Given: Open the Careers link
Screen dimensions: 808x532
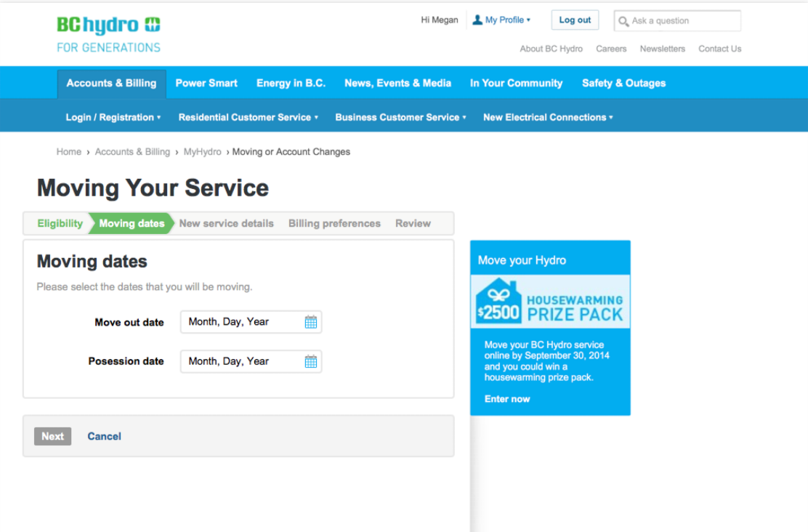Looking at the screenshot, I should tap(611, 49).
